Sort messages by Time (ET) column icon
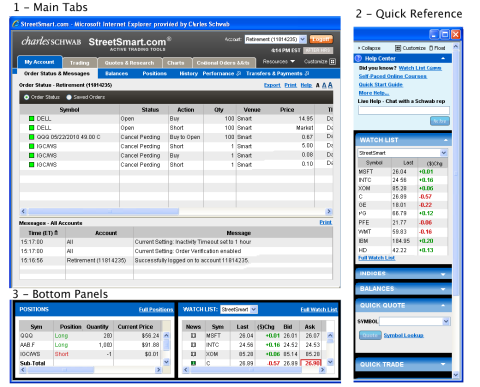 [56, 233]
